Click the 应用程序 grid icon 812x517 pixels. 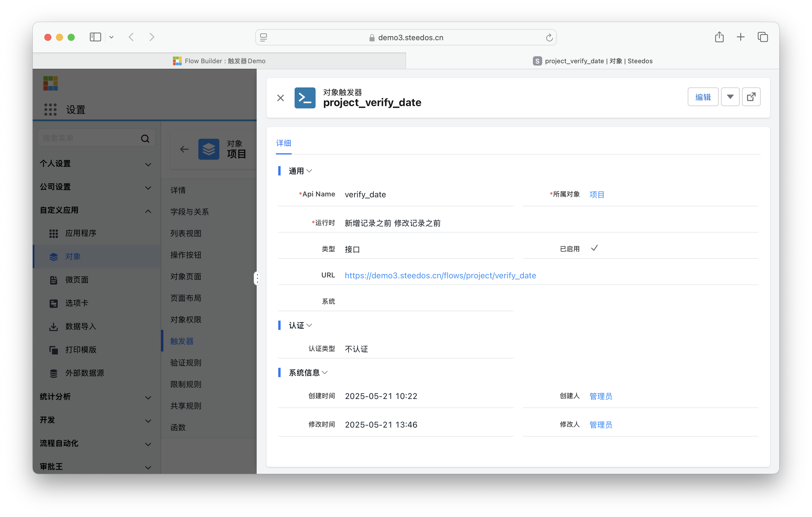point(53,233)
